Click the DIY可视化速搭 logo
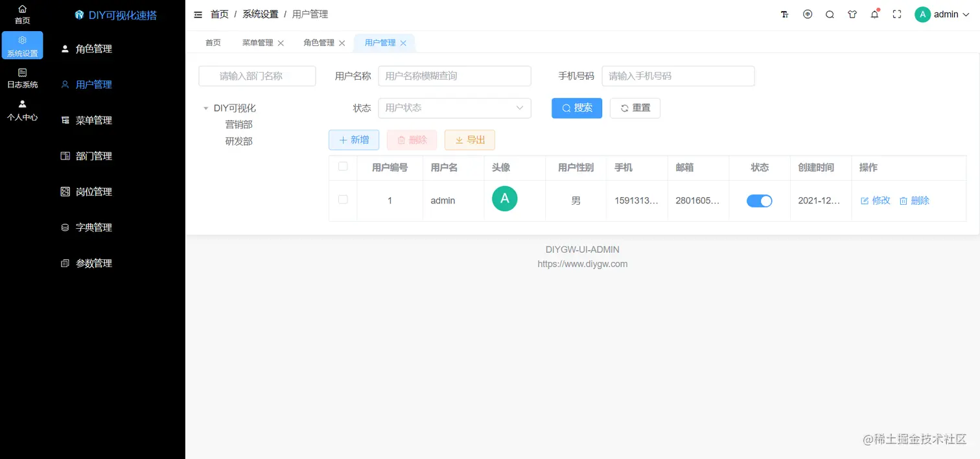 [115, 15]
